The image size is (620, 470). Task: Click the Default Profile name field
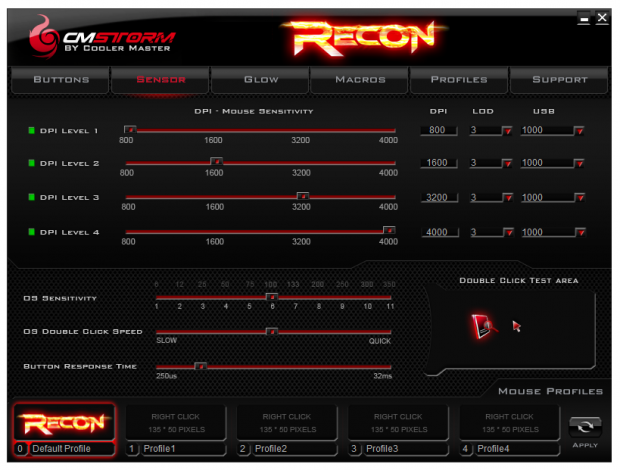click(72, 449)
